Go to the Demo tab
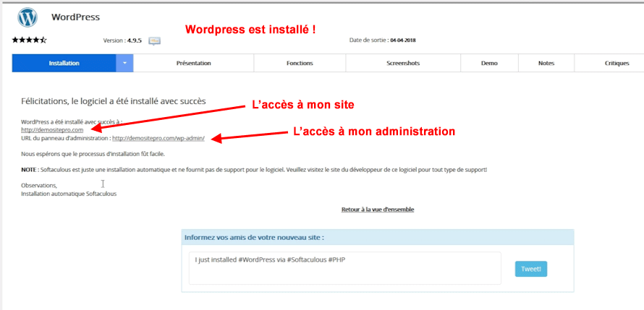Screen dimensions: 644x310 [x=489, y=63]
